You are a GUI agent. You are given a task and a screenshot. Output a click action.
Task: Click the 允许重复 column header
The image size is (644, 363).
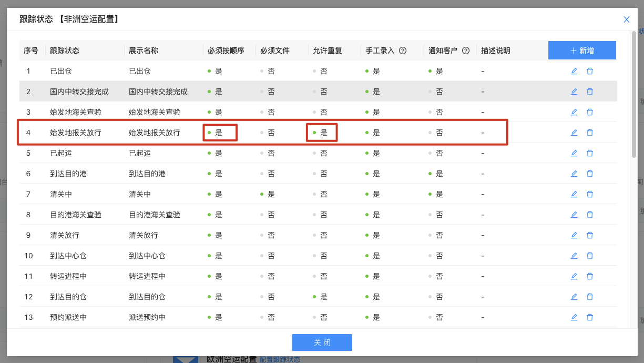(327, 51)
